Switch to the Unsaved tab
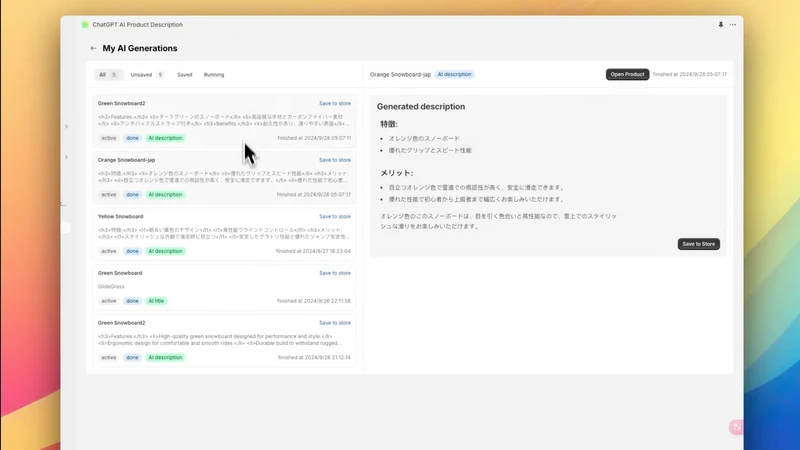Screen dimensions: 800x450 pyautogui.click(x=146, y=74)
